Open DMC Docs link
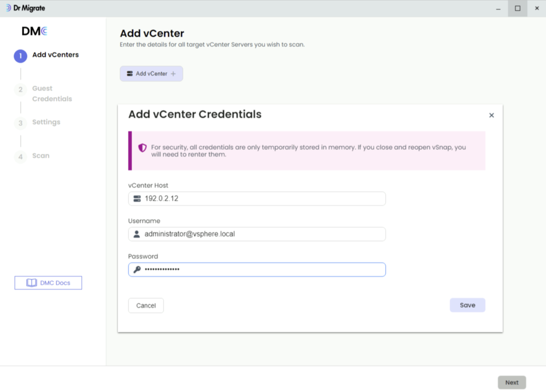Viewport: 546px width, 392px height. click(x=48, y=283)
